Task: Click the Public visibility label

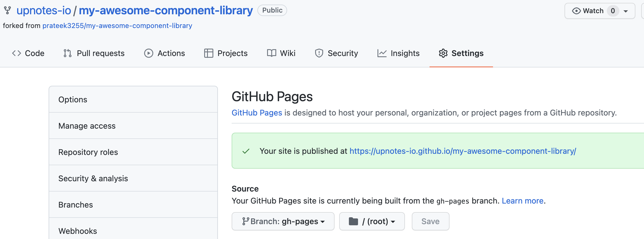Action: coord(272,10)
